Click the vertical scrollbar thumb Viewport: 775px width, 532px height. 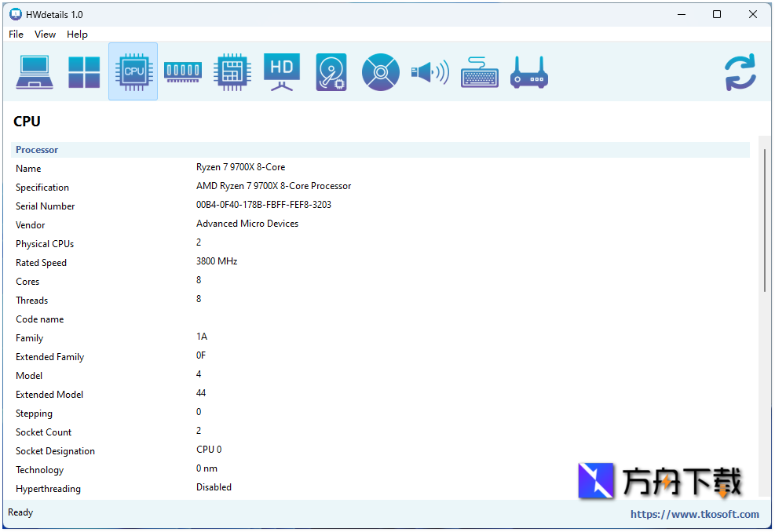pyautogui.click(x=765, y=220)
